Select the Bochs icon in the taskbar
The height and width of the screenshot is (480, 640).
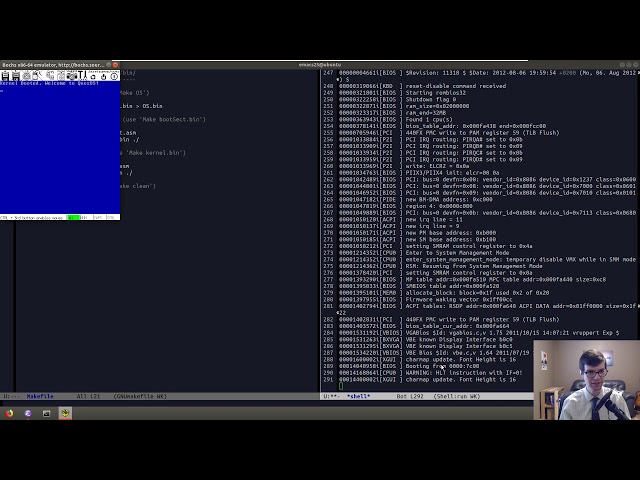65,413
